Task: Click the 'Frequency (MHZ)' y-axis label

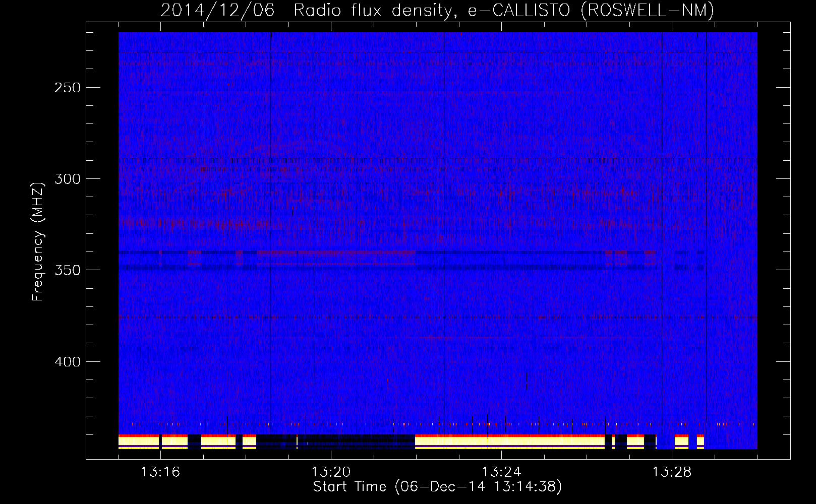Action: (x=38, y=242)
